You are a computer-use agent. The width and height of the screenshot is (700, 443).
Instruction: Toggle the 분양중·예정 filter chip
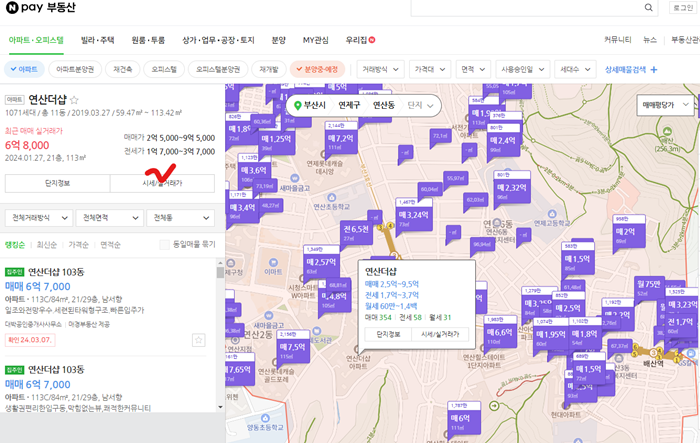point(317,70)
